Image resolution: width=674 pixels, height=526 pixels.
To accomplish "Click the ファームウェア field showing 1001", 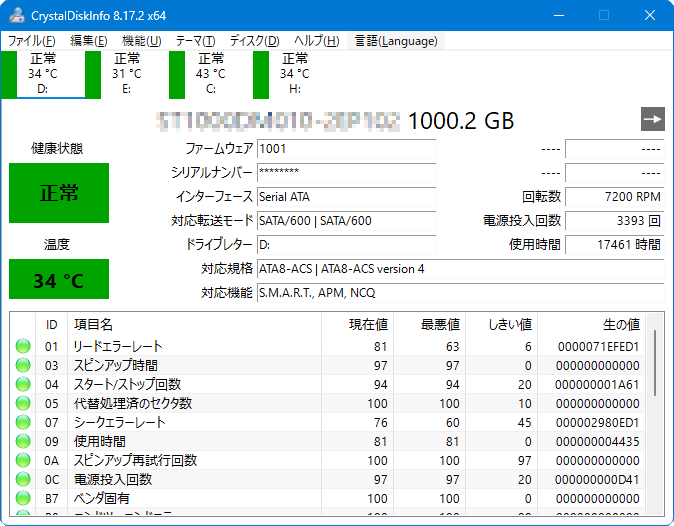I will (x=346, y=149).
